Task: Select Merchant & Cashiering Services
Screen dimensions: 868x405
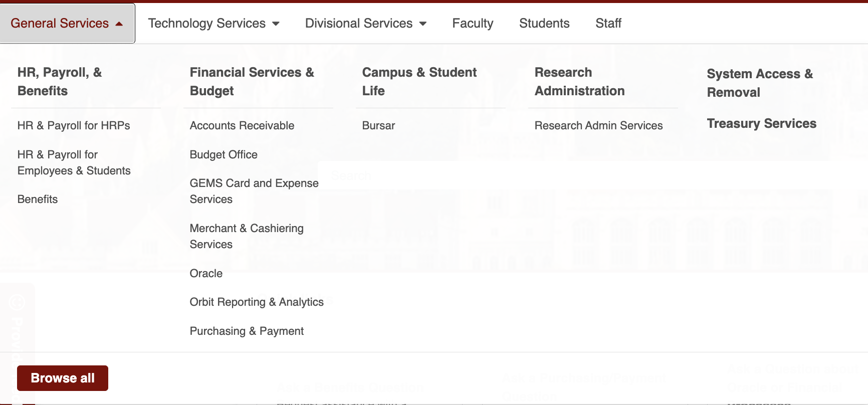Action: [x=246, y=236]
